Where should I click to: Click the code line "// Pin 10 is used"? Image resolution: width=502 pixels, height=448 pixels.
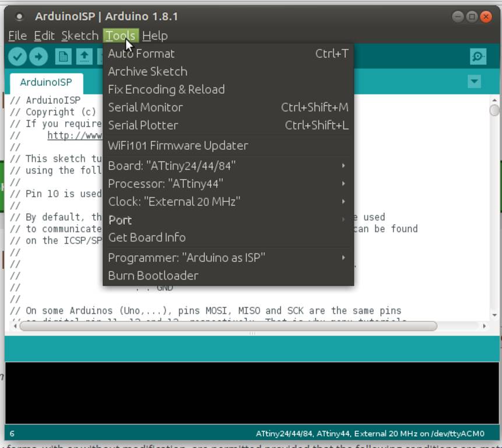point(56,194)
